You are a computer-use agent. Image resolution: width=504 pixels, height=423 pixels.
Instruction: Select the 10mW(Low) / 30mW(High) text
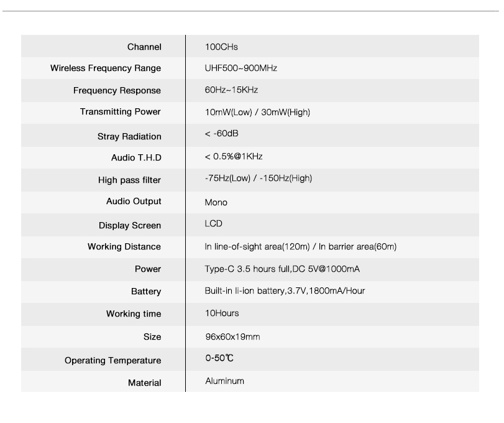(257, 112)
